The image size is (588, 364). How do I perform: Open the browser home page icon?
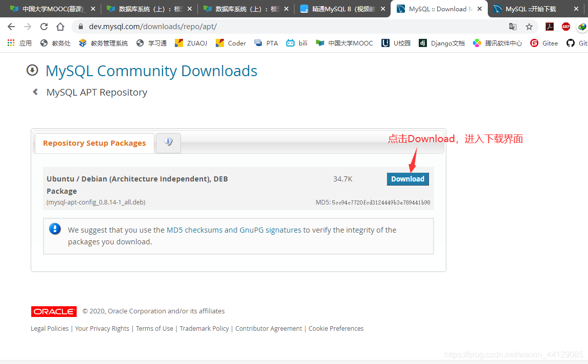pos(60,27)
